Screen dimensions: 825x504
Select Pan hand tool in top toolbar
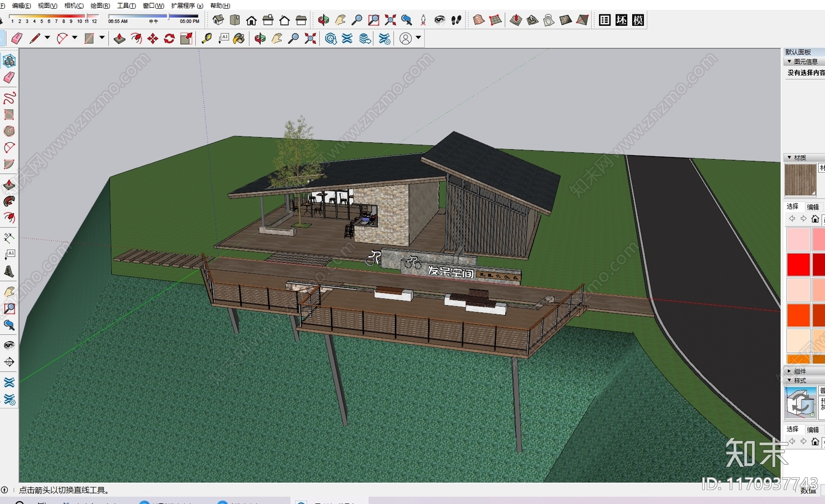click(x=340, y=20)
